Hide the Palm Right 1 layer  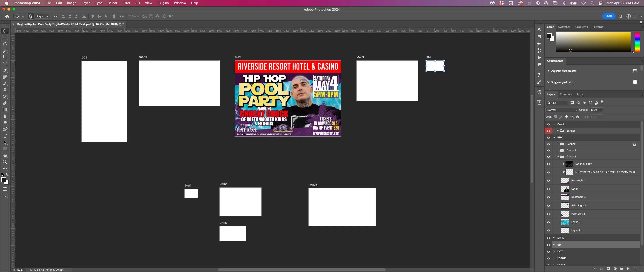pos(548,206)
